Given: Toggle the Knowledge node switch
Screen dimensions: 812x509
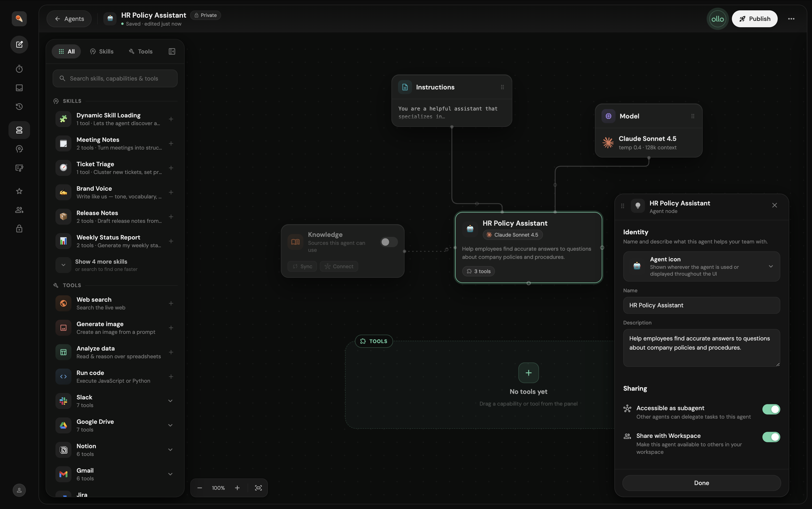Looking at the screenshot, I should coord(389,242).
